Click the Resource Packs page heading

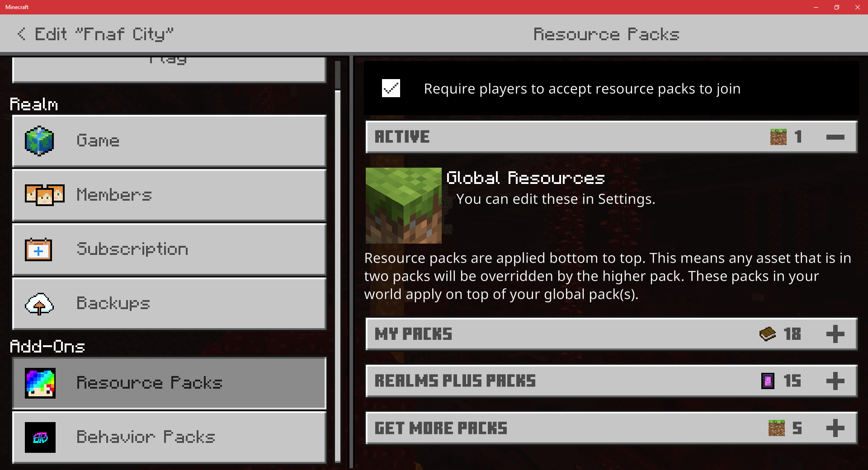(606, 34)
